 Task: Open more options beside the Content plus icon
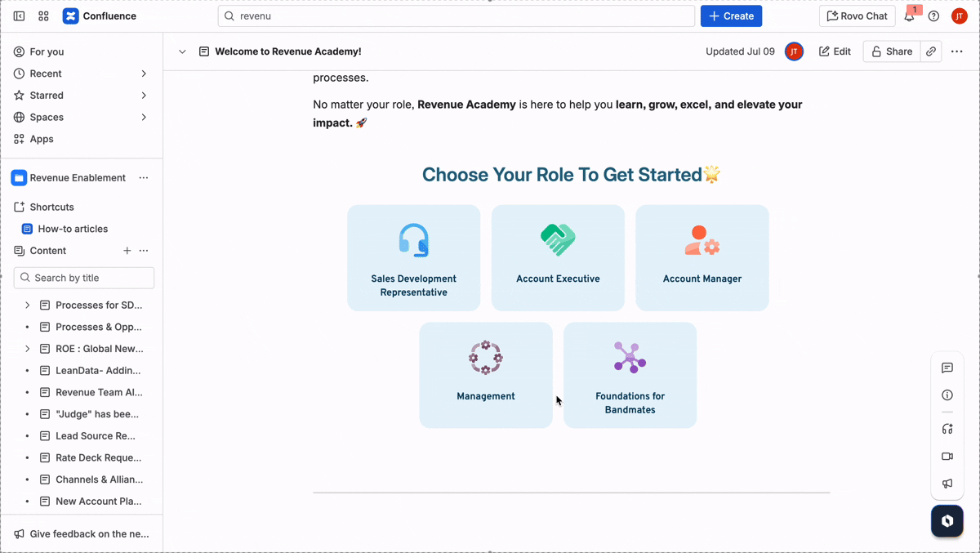pos(144,251)
